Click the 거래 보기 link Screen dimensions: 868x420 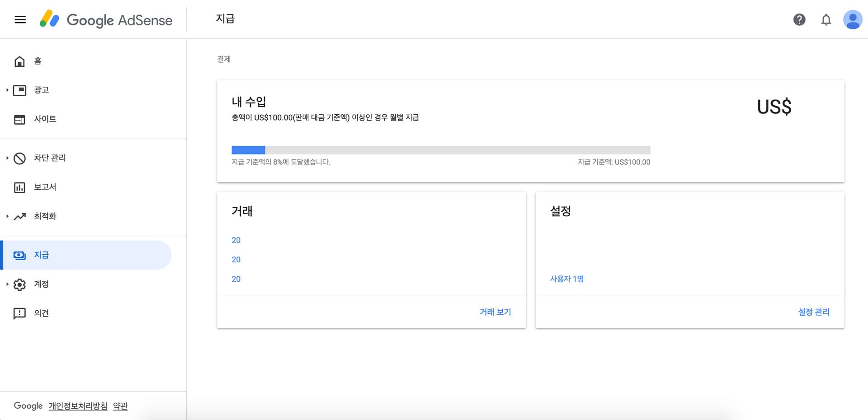tap(495, 312)
